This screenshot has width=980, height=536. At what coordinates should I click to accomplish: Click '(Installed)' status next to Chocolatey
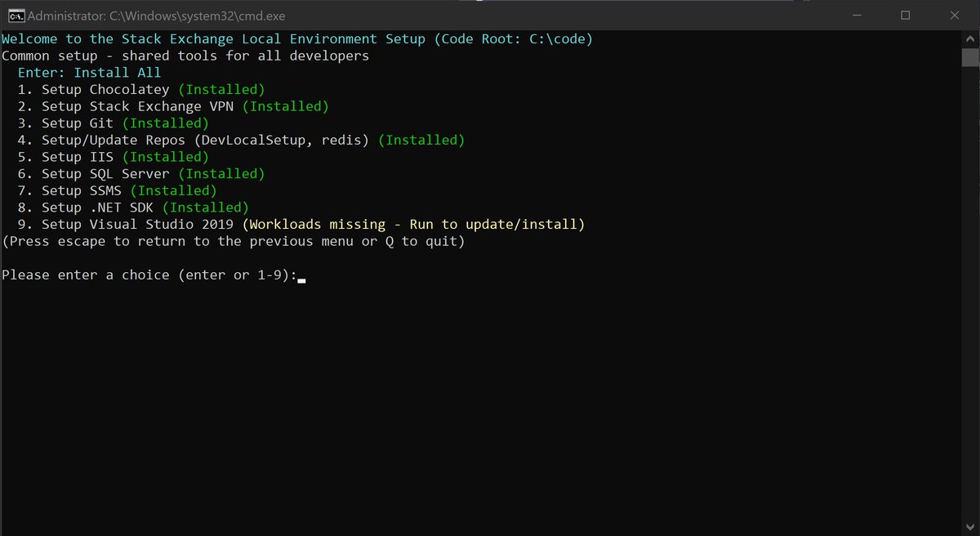point(221,90)
